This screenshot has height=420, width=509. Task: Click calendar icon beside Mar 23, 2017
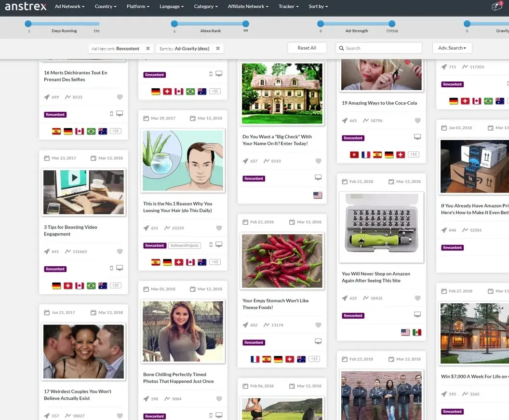[x=47, y=158]
